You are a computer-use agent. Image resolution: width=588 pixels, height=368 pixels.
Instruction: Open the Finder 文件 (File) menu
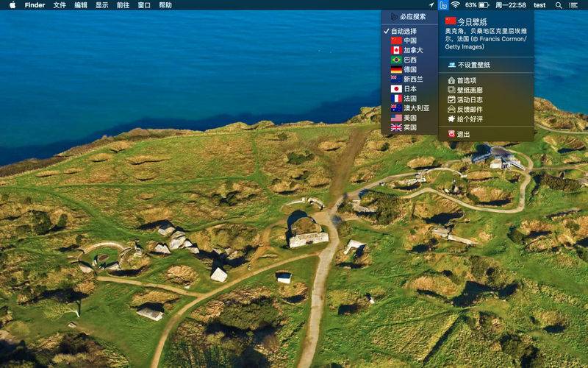coord(60,5)
